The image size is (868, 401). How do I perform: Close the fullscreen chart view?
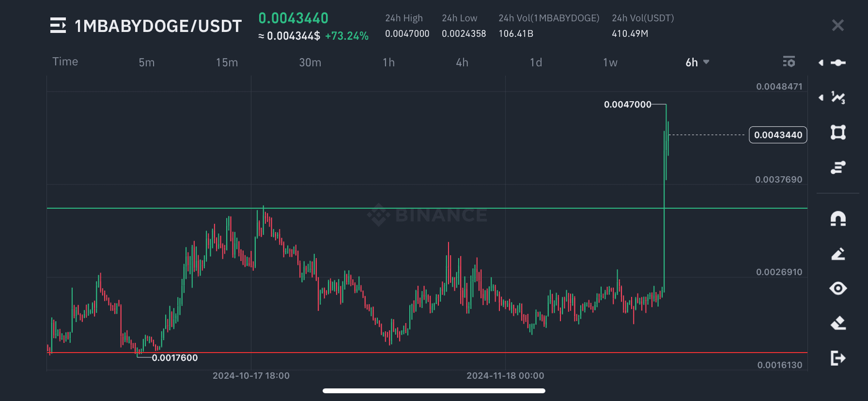click(x=837, y=25)
